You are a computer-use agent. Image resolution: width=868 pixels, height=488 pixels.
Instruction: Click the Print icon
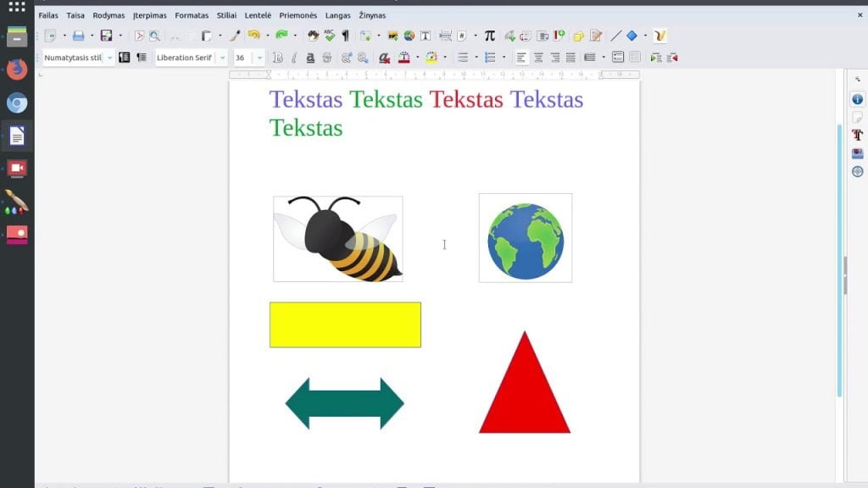(x=79, y=36)
